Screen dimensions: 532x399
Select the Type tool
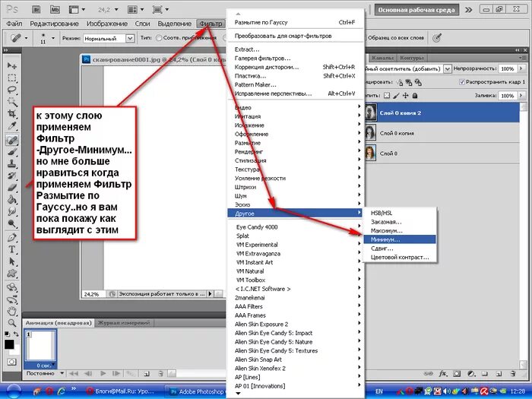coord(12,249)
